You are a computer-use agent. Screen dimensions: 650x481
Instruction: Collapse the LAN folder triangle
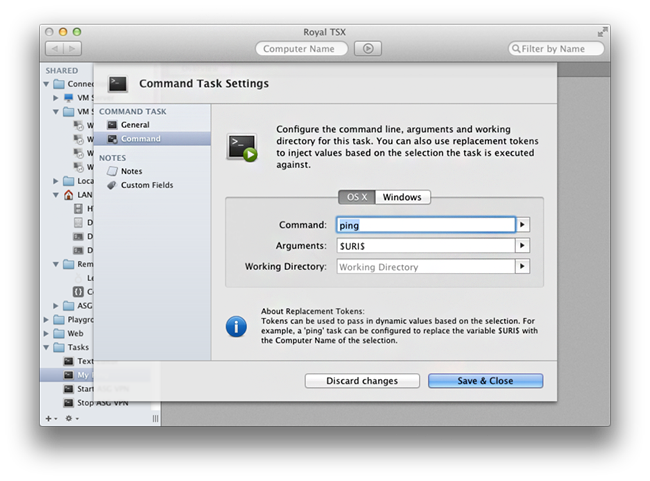tap(56, 195)
